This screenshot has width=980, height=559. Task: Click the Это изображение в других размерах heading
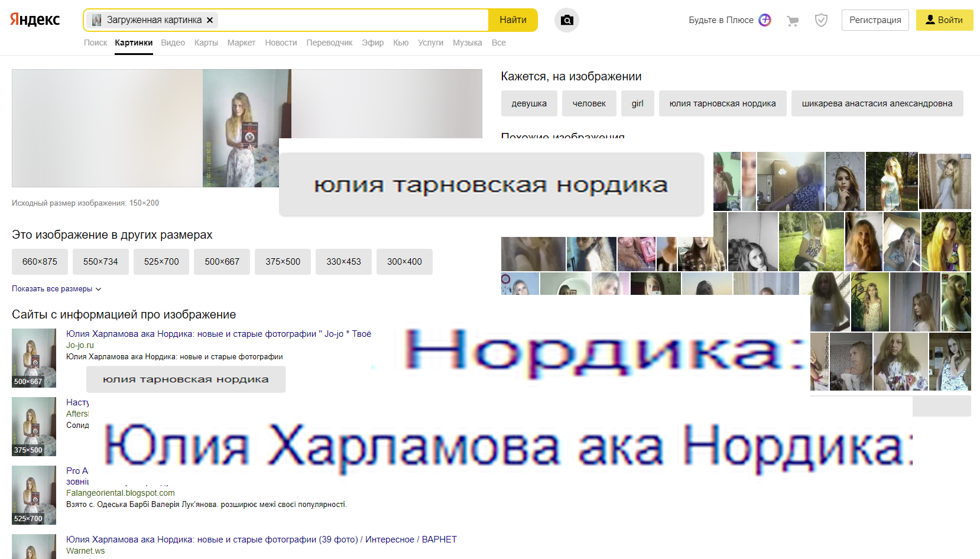112,235
